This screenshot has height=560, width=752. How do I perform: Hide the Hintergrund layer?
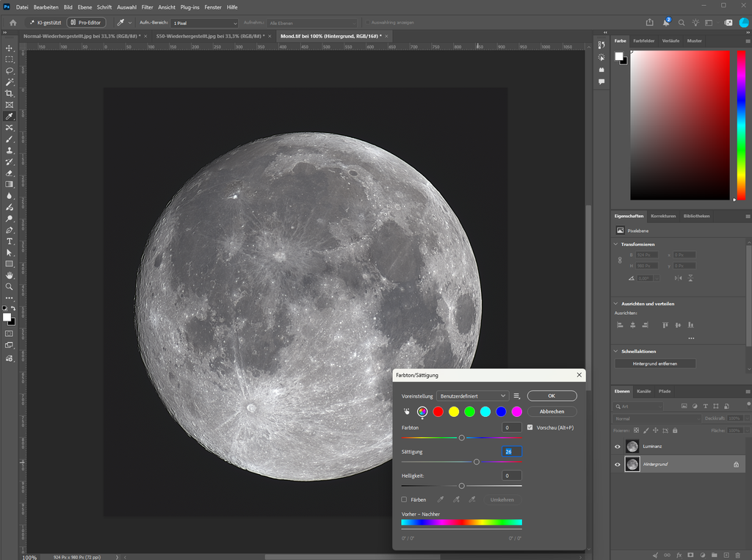point(617,464)
